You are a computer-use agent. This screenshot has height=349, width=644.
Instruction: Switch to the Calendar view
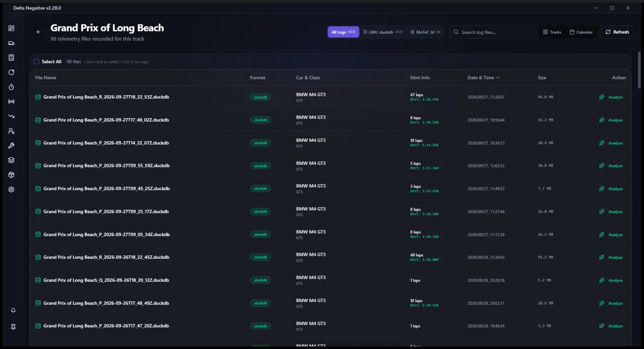click(x=581, y=32)
